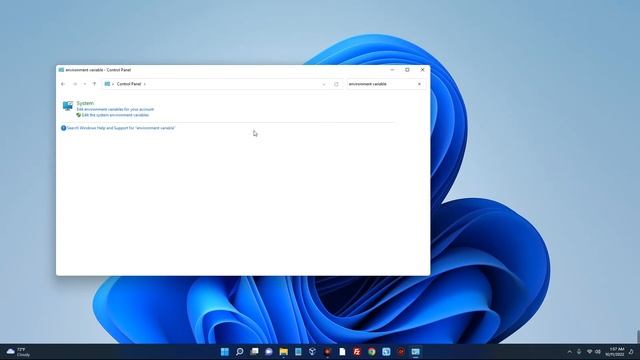Launch FileZilla from the taskbar
Screen dimensions: 640x360
pyautogui.click(x=357, y=352)
